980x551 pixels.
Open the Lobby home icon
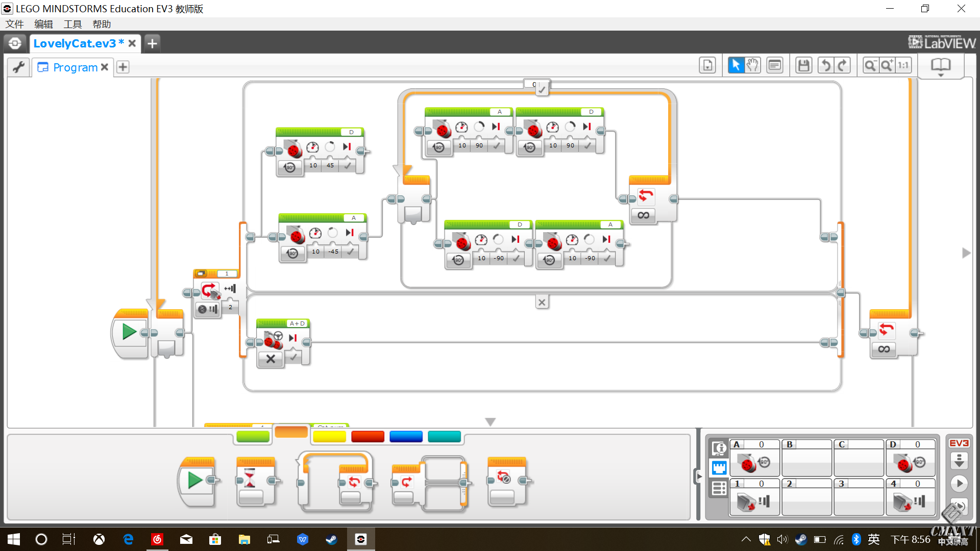(x=15, y=43)
